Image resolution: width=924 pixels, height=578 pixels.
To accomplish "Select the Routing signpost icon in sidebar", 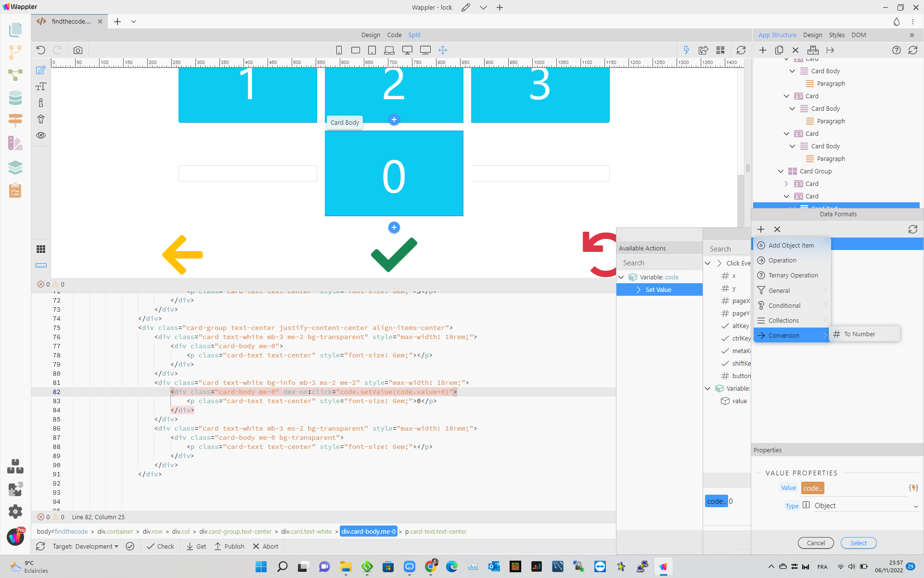I will click(x=15, y=120).
